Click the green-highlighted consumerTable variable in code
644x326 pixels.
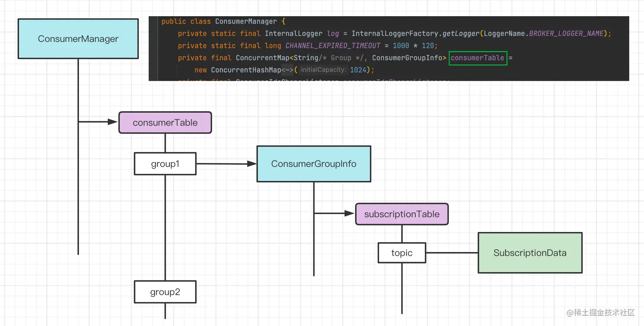tap(478, 58)
